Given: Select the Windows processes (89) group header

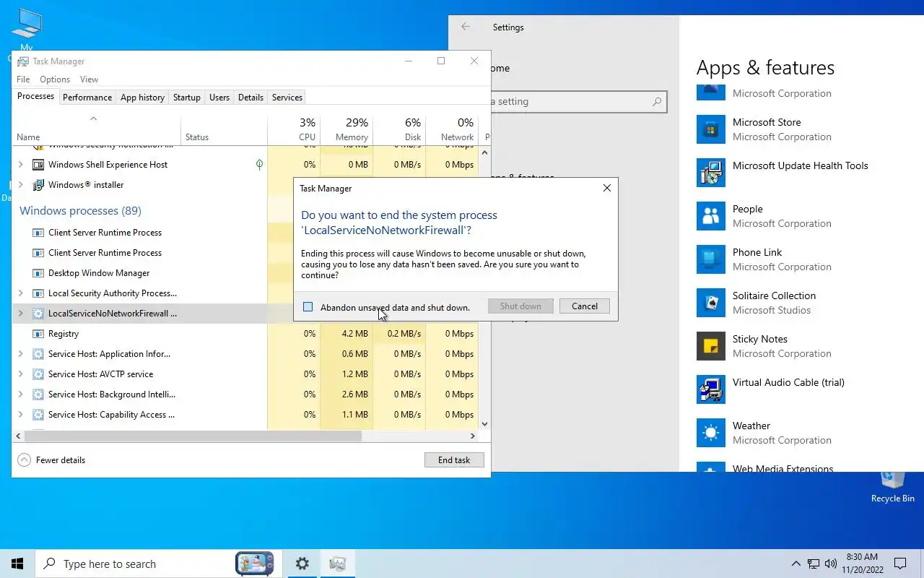Looking at the screenshot, I should coord(80,211).
